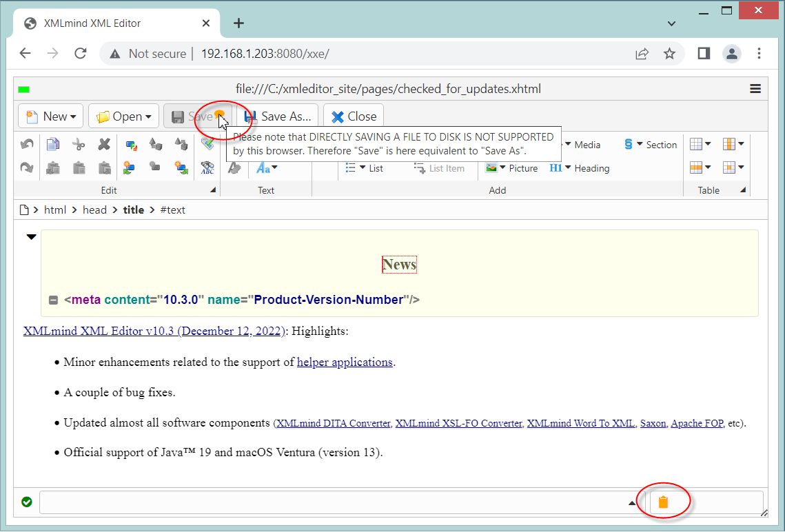Click the Save button
785x532 pixels.
197,116
